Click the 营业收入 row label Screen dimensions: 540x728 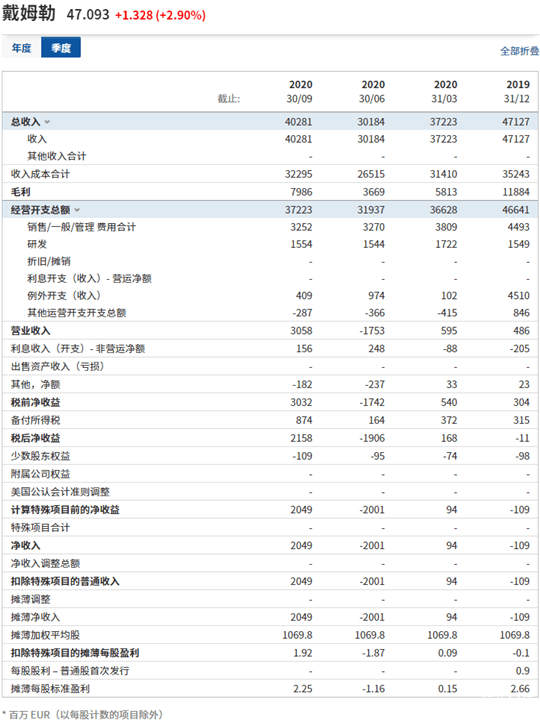[31, 331]
